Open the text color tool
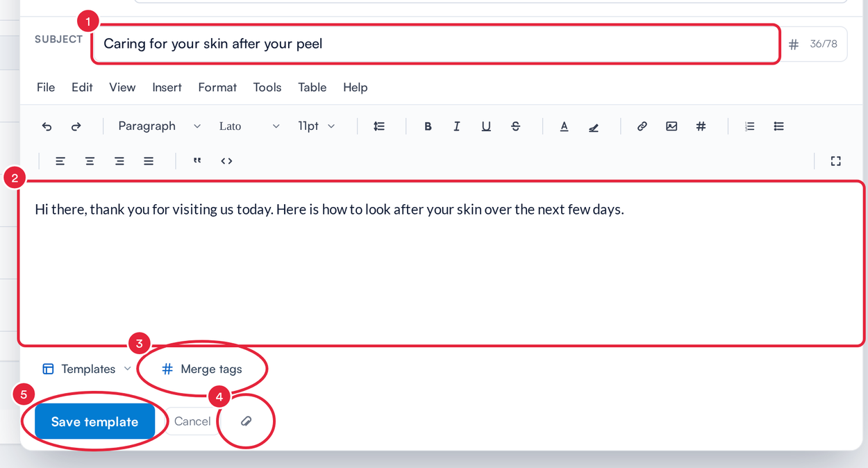Viewport: 868px width, 468px height. [564, 126]
